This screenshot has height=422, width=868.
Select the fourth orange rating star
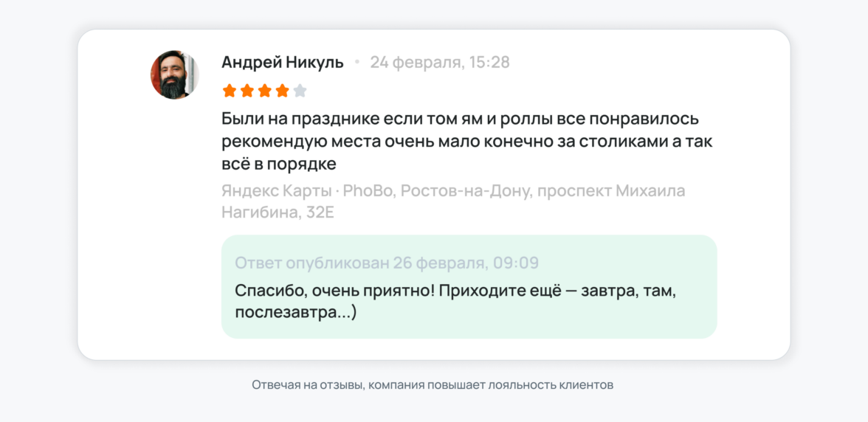[283, 91]
